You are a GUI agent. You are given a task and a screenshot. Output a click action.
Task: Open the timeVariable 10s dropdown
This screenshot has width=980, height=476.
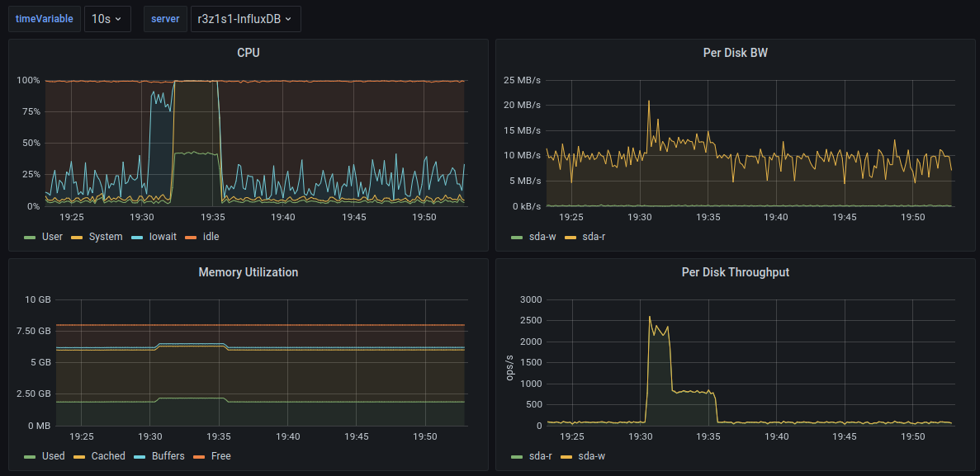(x=107, y=19)
